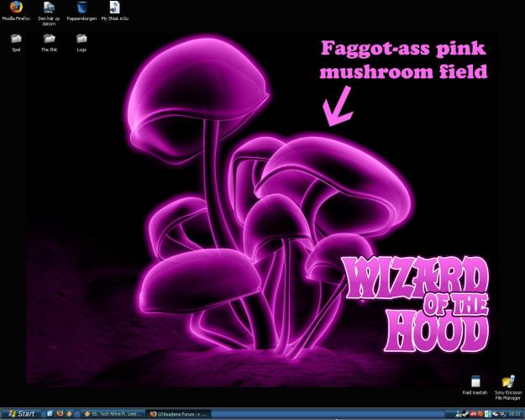This screenshot has width=525, height=420.
Task: Click the first quick launch icon beside Start
Action: click(50, 414)
